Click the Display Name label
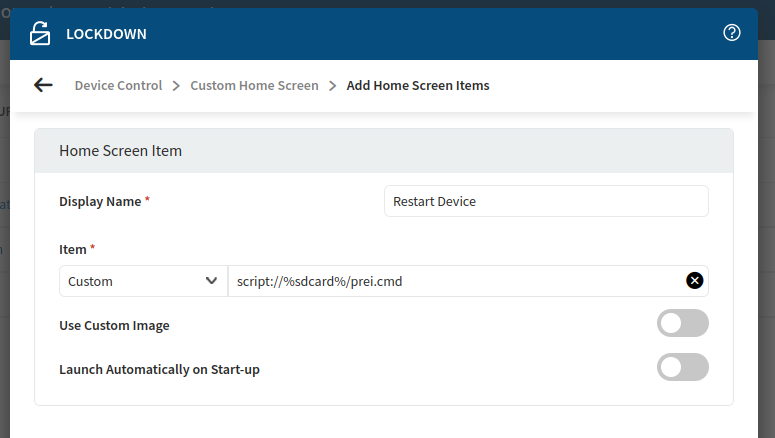 [x=100, y=201]
